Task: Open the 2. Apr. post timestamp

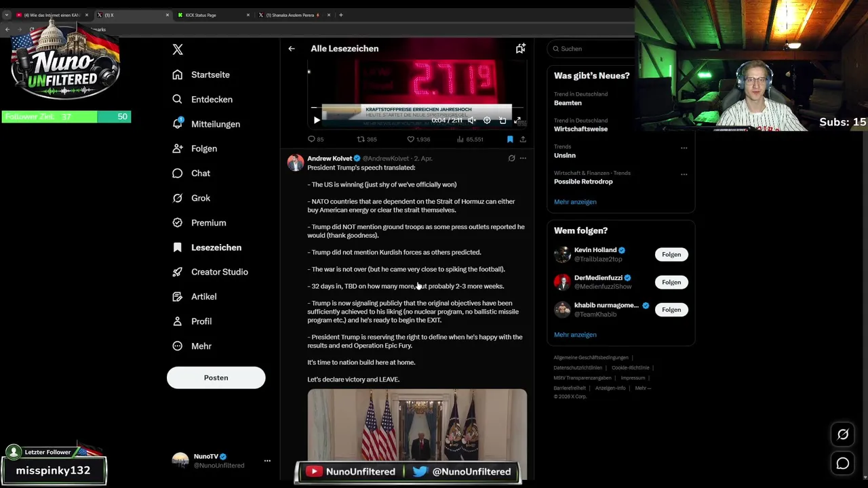Action: (423, 159)
